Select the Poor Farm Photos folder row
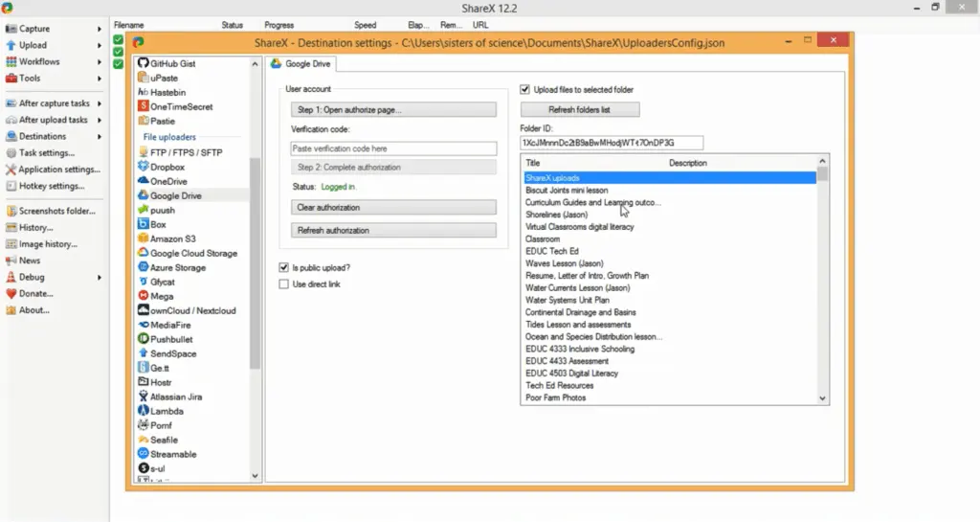 [x=670, y=397]
